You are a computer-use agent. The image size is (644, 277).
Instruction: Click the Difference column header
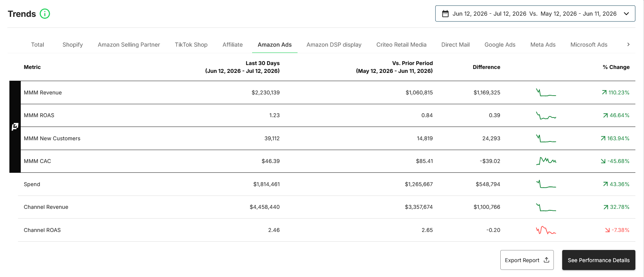486,67
